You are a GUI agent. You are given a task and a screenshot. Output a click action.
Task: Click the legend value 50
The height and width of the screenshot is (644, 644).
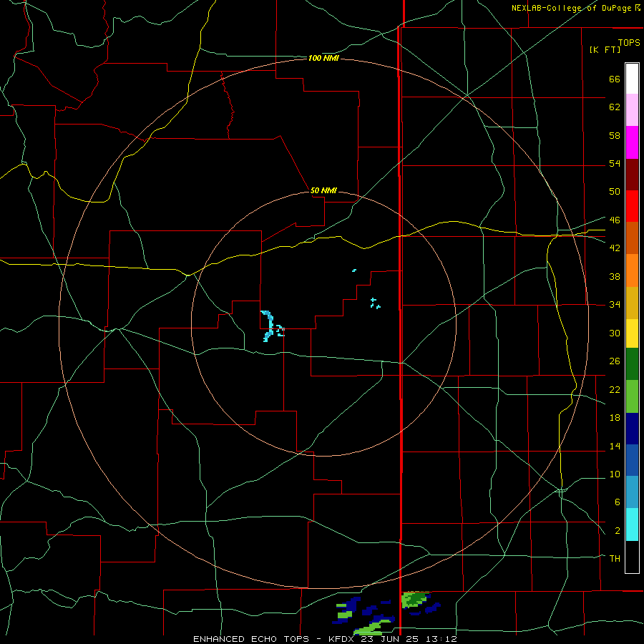click(x=615, y=191)
